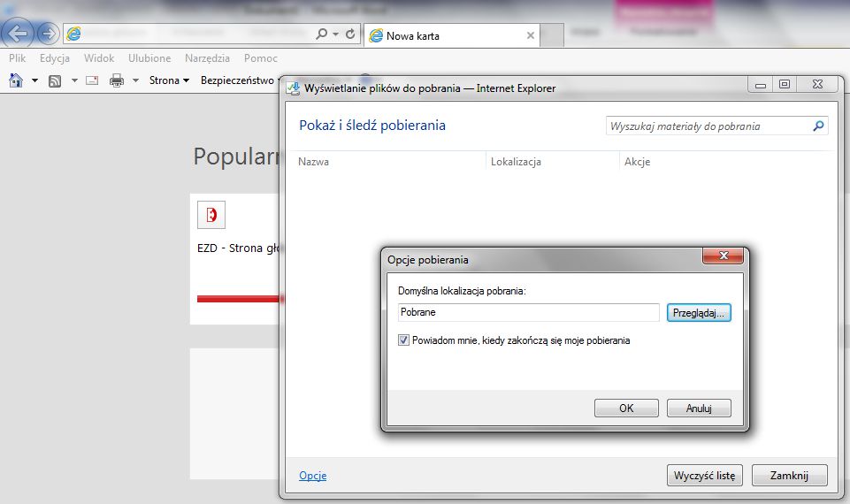Sort downloads by Lokalizacja column
This screenshot has width=850, height=504.
516,162
